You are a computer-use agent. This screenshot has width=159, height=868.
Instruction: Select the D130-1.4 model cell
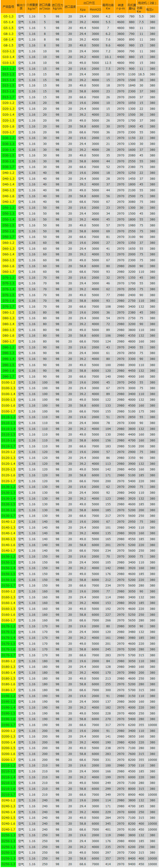[x=8, y=498]
